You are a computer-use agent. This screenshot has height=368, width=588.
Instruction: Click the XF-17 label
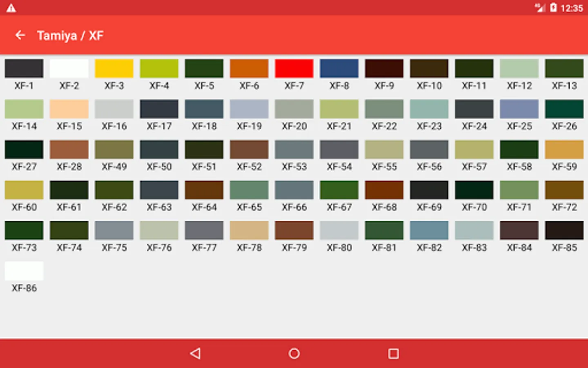point(159,126)
